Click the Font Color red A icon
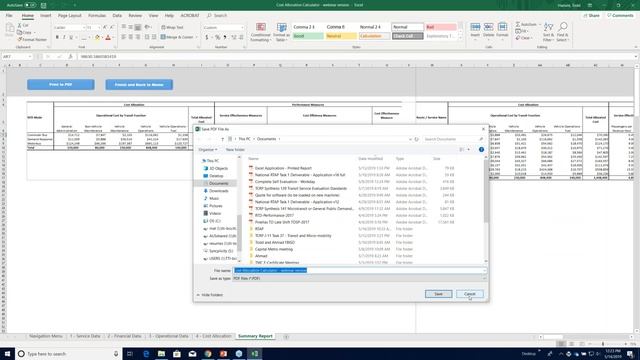The height and width of the screenshot is (360, 640). pos(108,38)
